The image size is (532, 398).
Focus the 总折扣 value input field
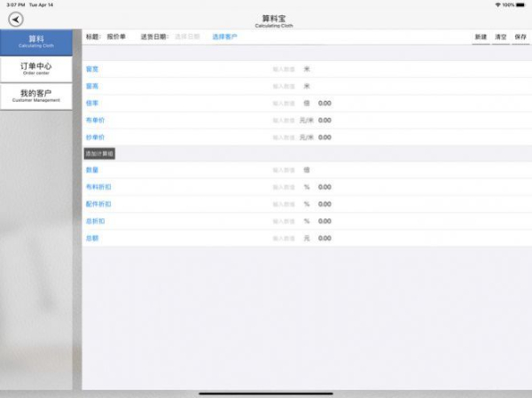click(284, 222)
